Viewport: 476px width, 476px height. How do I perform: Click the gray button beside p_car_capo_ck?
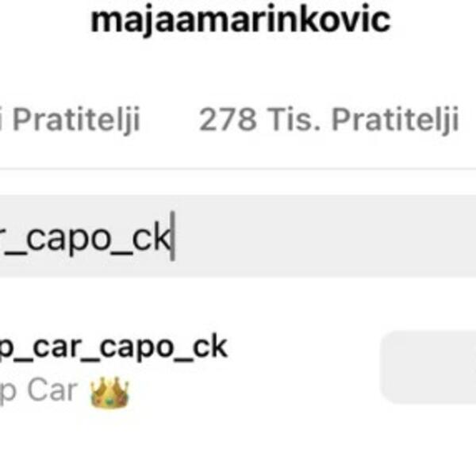click(428, 367)
